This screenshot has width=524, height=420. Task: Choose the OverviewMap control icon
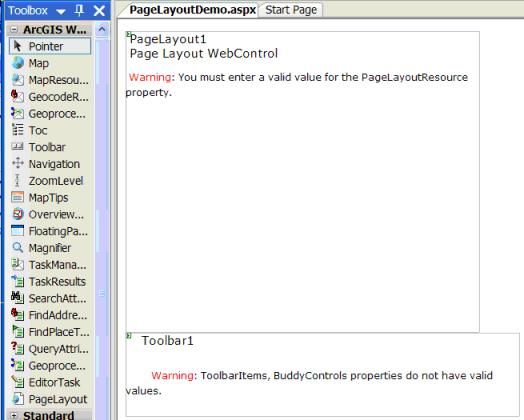point(18,214)
